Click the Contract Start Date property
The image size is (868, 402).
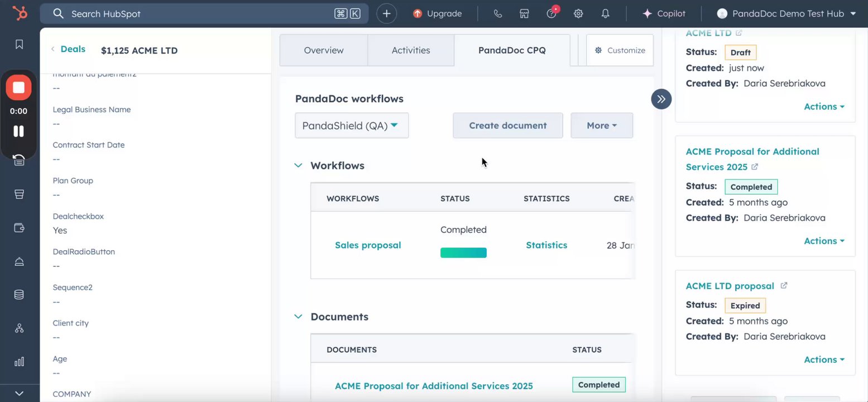pos(89,145)
